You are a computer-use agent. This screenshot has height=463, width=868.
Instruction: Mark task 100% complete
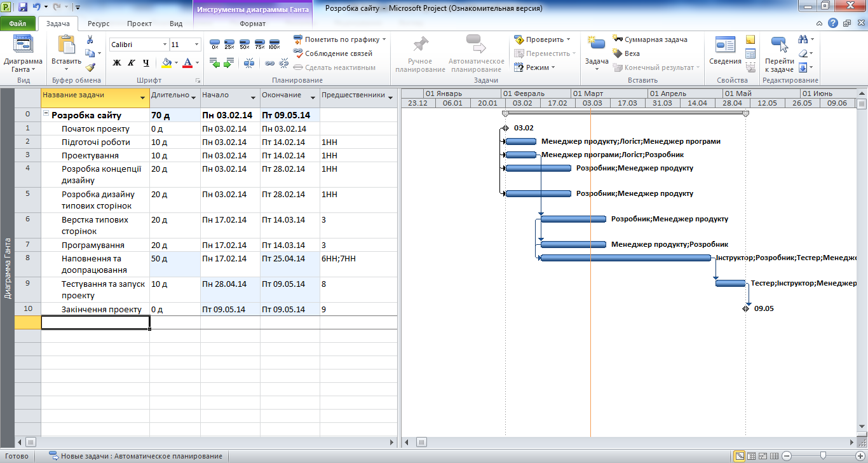275,43
